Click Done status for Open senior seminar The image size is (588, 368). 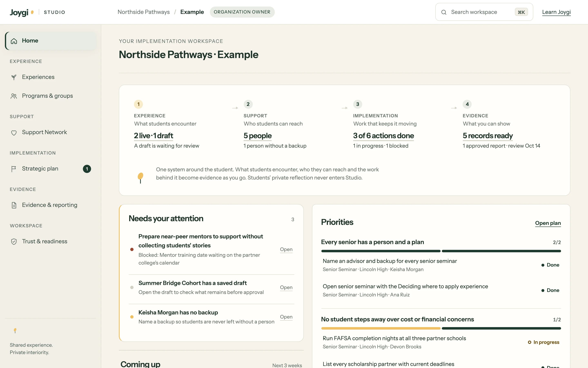pos(550,290)
